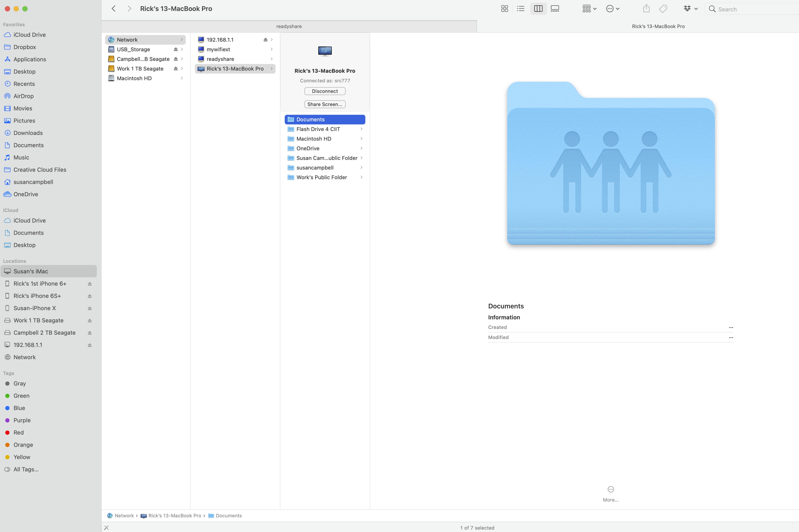The width and height of the screenshot is (799, 532).
Task: Click More in the preview pane
Action: (x=610, y=494)
